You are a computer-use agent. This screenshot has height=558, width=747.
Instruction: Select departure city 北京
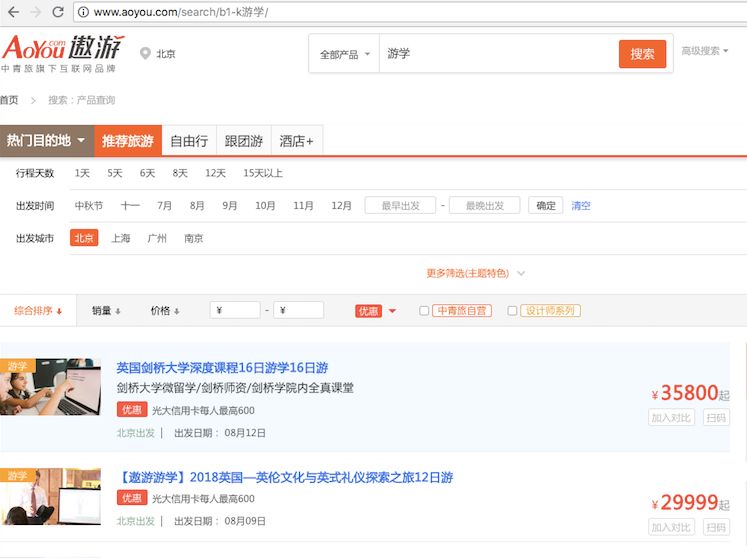click(x=84, y=238)
